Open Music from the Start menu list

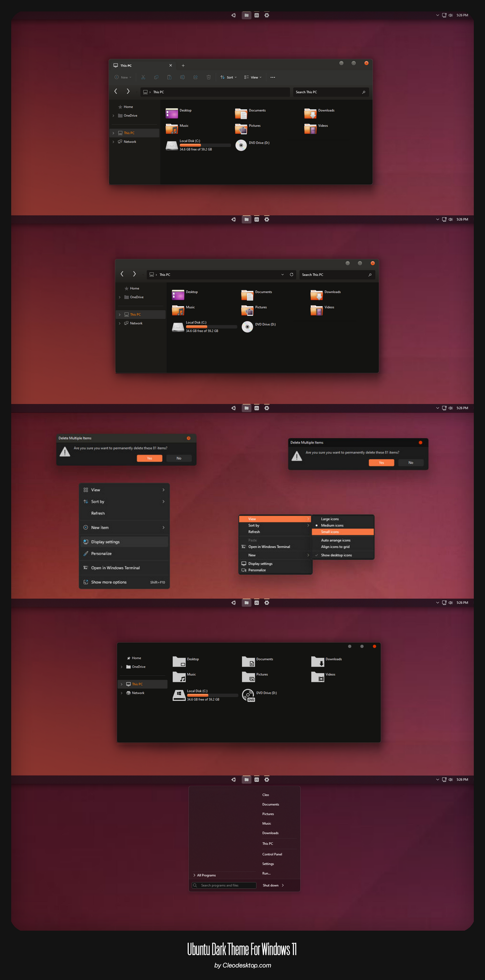[x=266, y=824]
